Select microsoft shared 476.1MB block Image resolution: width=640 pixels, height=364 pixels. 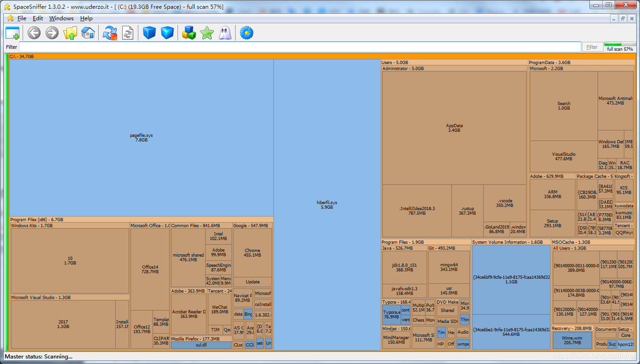pos(188,258)
